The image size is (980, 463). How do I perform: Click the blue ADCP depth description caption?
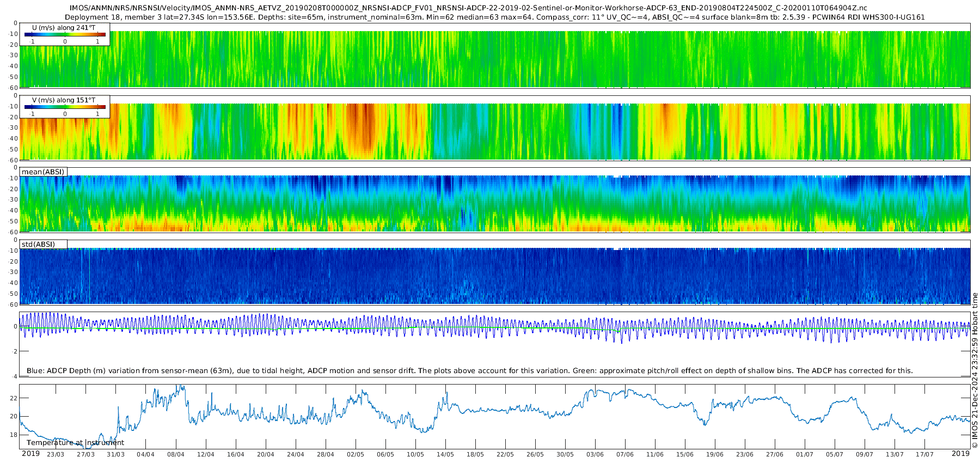(469, 370)
